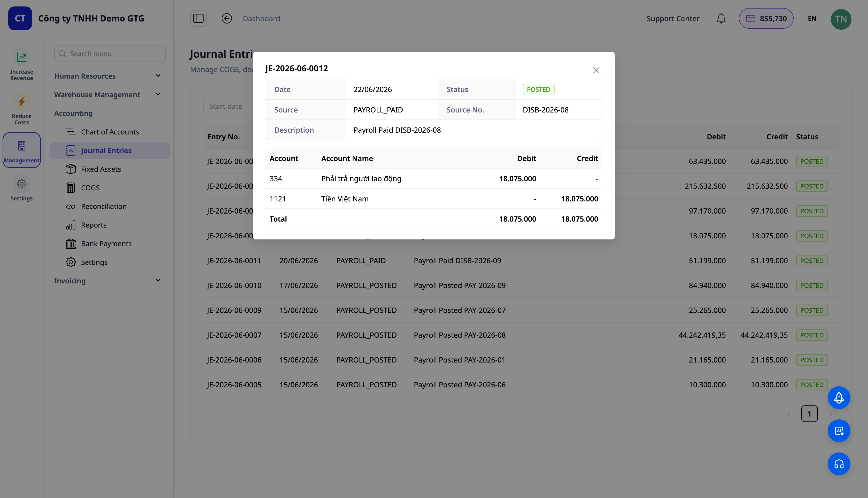Open the Support Center link

click(673, 18)
